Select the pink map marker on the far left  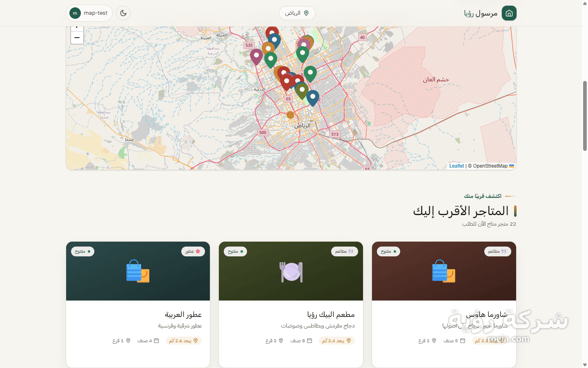point(256,57)
